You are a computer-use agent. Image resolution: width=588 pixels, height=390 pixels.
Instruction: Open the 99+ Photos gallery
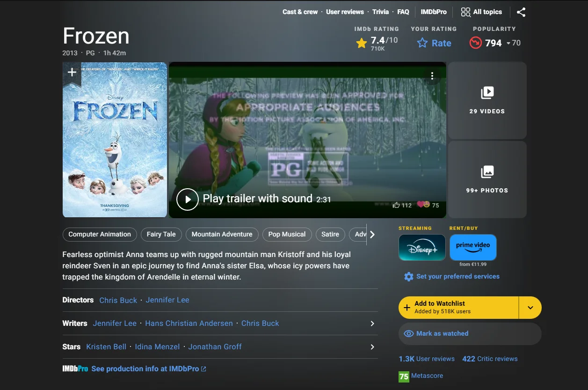(487, 179)
